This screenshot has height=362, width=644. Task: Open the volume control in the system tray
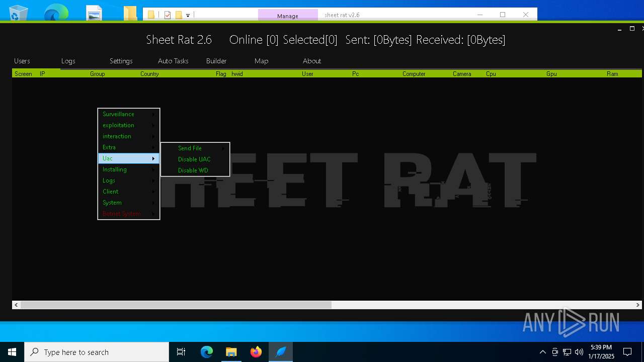[x=579, y=352]
